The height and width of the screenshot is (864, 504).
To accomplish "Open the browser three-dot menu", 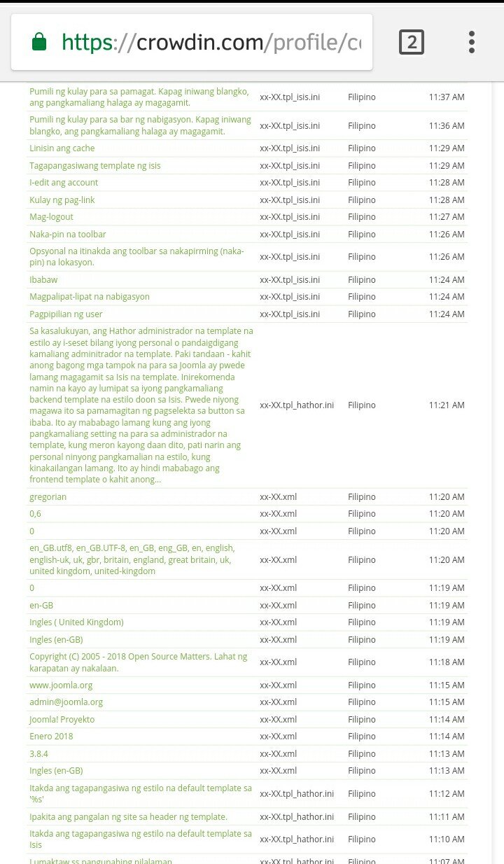I will pyautogui.click(x=472, y=43).
